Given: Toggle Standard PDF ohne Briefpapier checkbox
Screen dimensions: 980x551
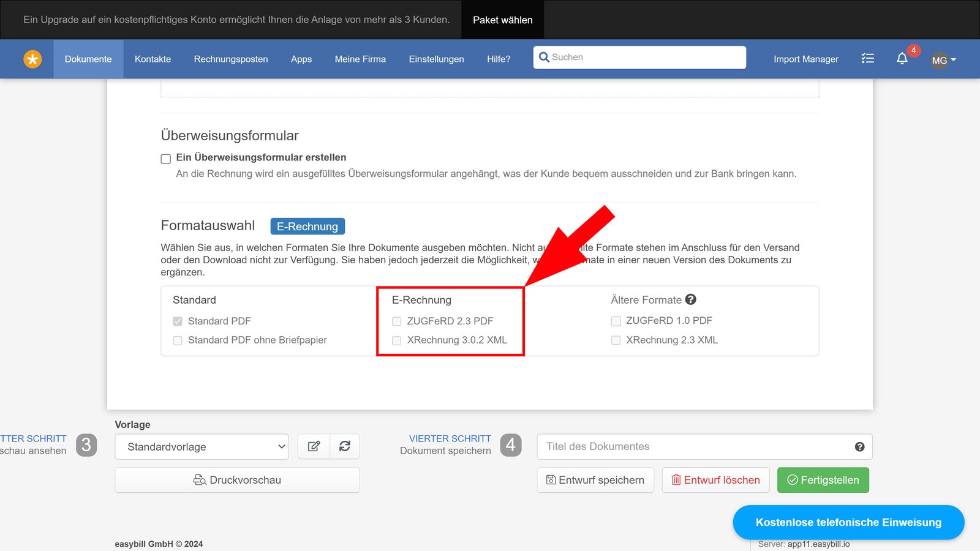Looking at the screenshot, I should tap(178, 340).
